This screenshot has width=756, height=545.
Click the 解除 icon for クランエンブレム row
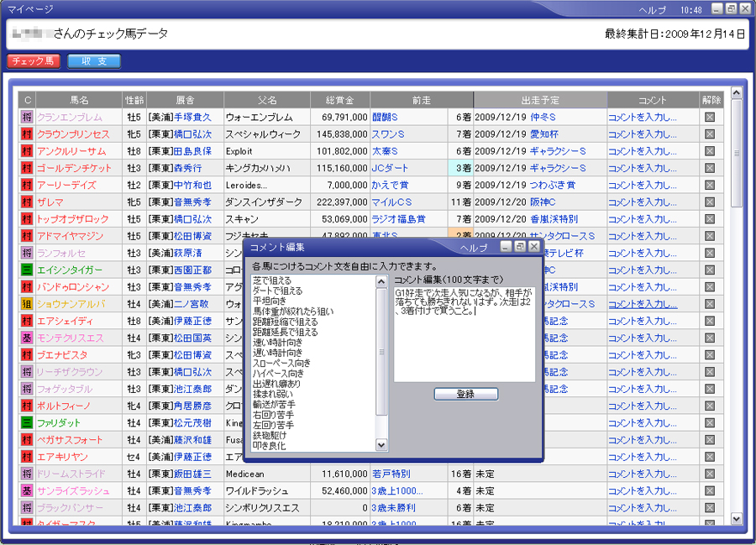[x=710, y=118]
